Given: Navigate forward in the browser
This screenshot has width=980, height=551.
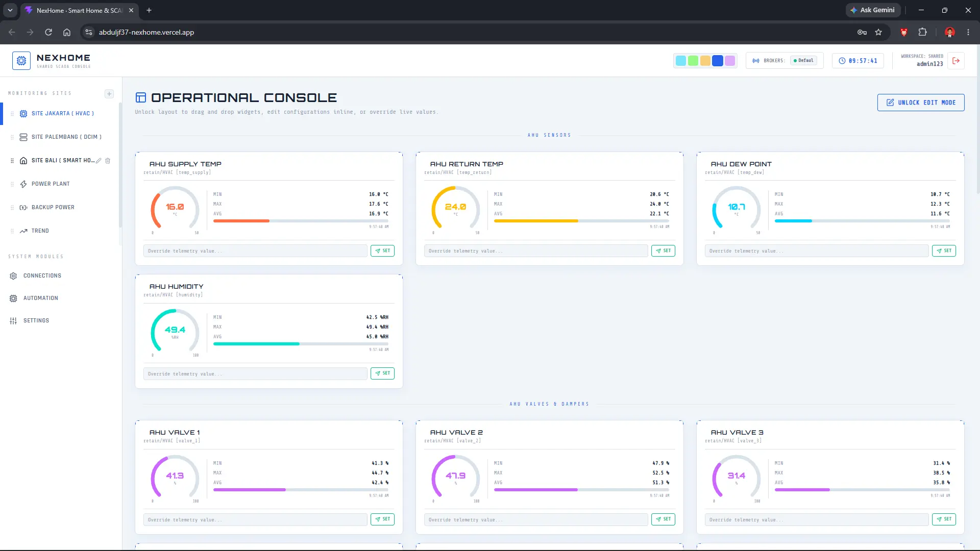Looking at the screenshot, I should [x=30, y=32].
